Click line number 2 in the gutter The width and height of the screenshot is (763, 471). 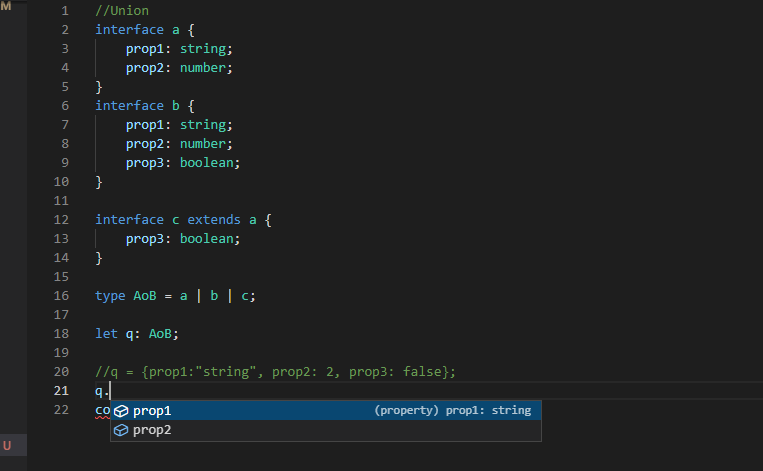(65, 29)
